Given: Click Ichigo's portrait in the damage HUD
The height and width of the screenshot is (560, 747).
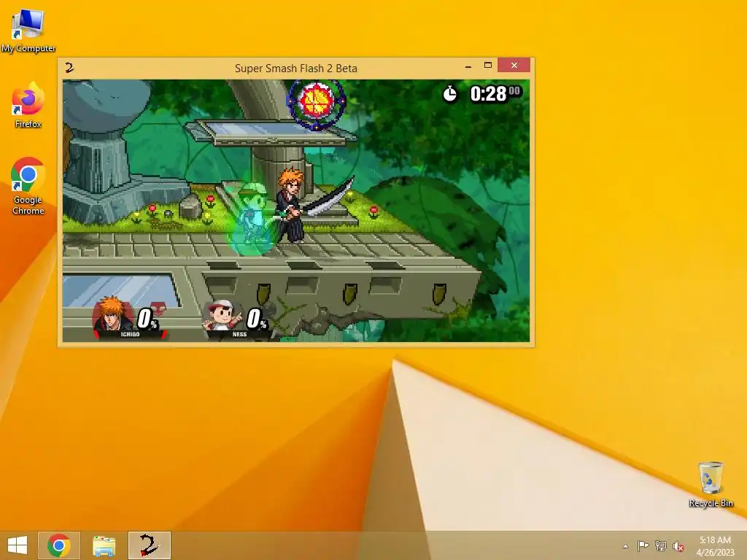Looking at the screenshot, I should (x=112, y=314).
